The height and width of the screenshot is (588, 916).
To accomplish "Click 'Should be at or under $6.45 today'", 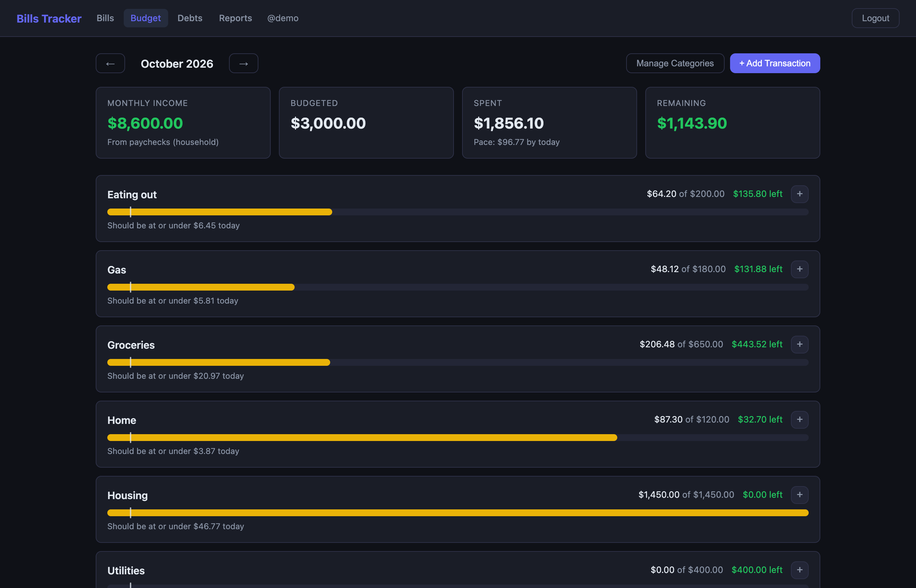I will [174, 226].
